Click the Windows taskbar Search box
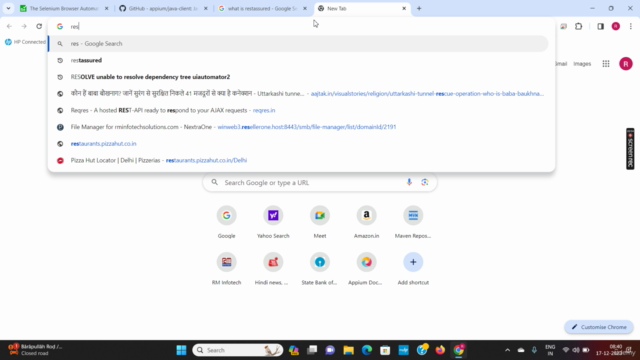 pyautogui.click(x=238, y=350)
